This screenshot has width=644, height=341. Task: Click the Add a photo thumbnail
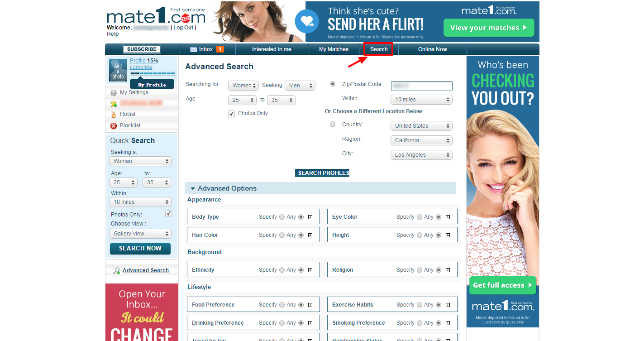pos(118,70)
